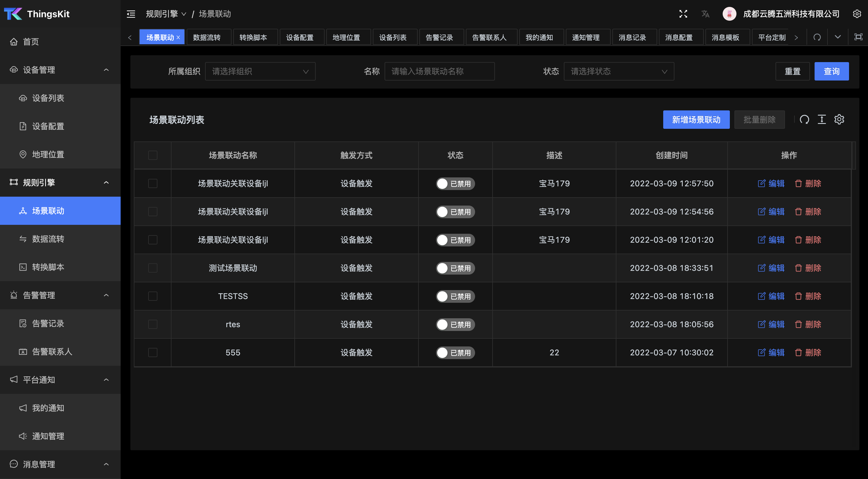868x479 pixels.
Task: Open table density setting icon
Action: (x=822, y=119)
